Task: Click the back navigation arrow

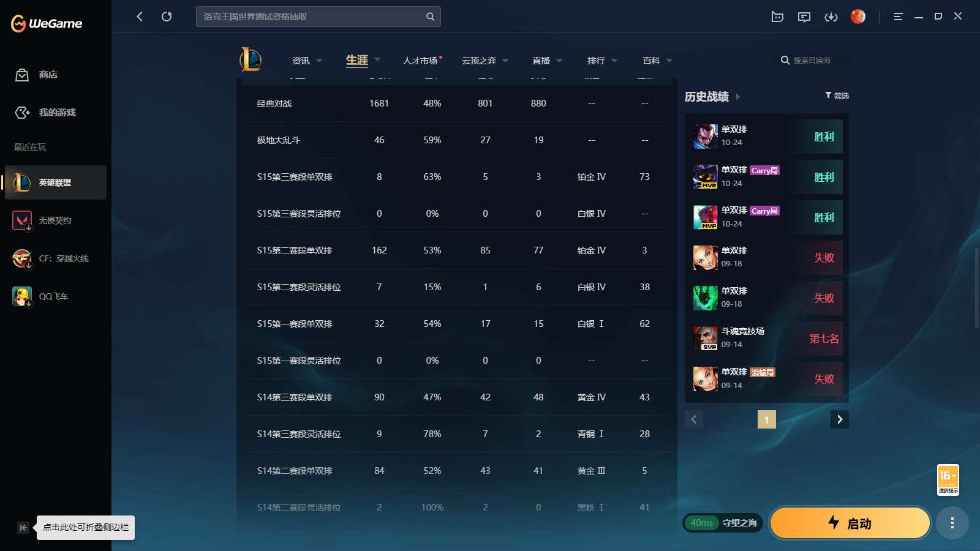Action: click(x=140, y=17)
